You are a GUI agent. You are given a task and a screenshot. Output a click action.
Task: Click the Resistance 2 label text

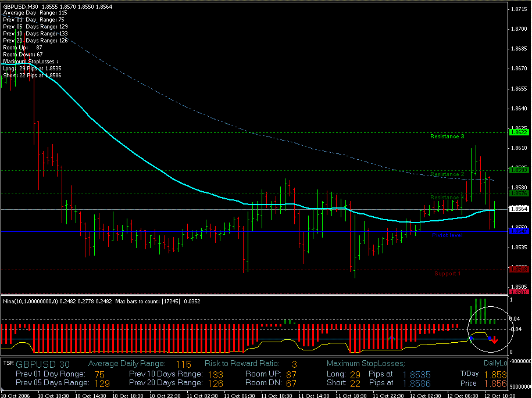[x=447, y=174]
